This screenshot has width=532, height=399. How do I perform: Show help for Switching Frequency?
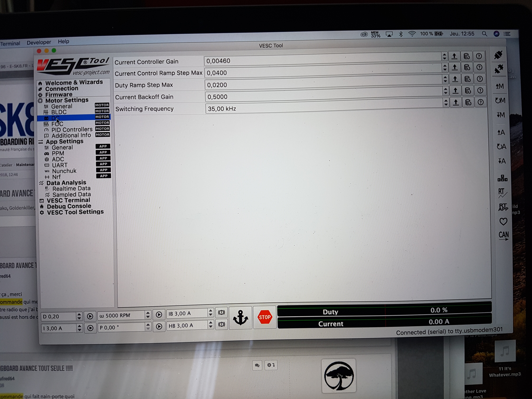[481, 103]
